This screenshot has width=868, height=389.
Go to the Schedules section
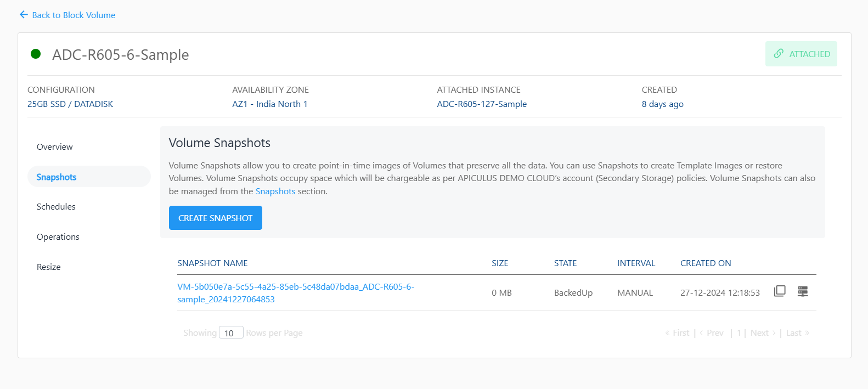point(56,207)
